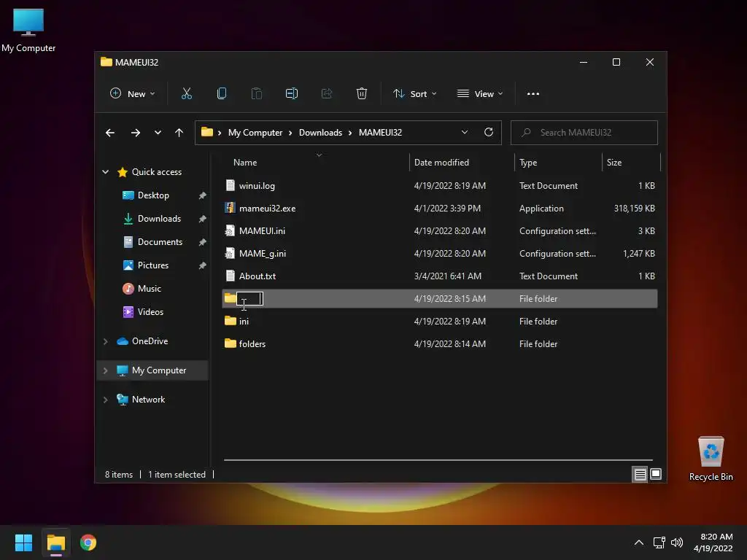Select the MAME_g.ini file icon
This screenshot has height=560, width=747.
(230, 253)
